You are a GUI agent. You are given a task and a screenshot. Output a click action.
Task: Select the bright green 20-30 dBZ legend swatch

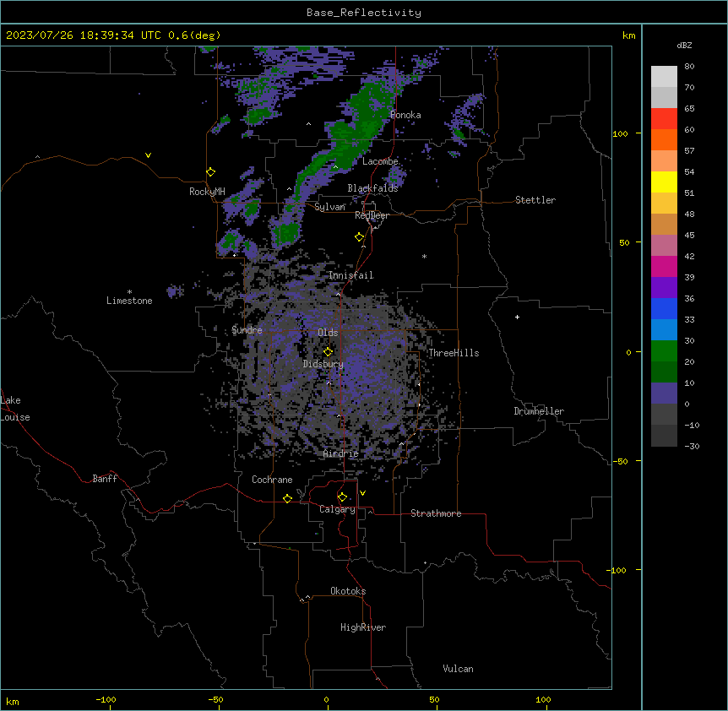click(664, 351)
